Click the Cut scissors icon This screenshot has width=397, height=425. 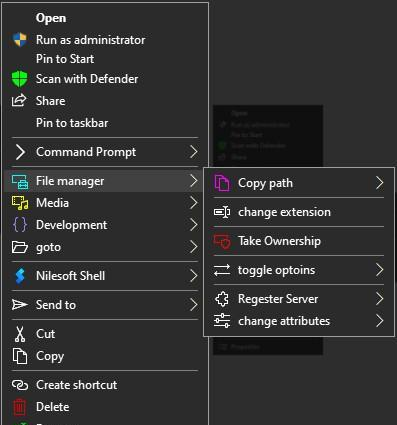[20, 334]
